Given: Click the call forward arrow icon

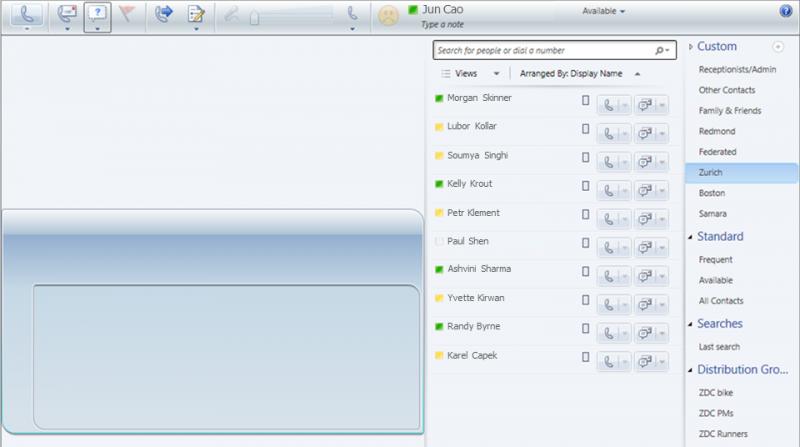Looking at the screenshot, I should click(164, 14).
